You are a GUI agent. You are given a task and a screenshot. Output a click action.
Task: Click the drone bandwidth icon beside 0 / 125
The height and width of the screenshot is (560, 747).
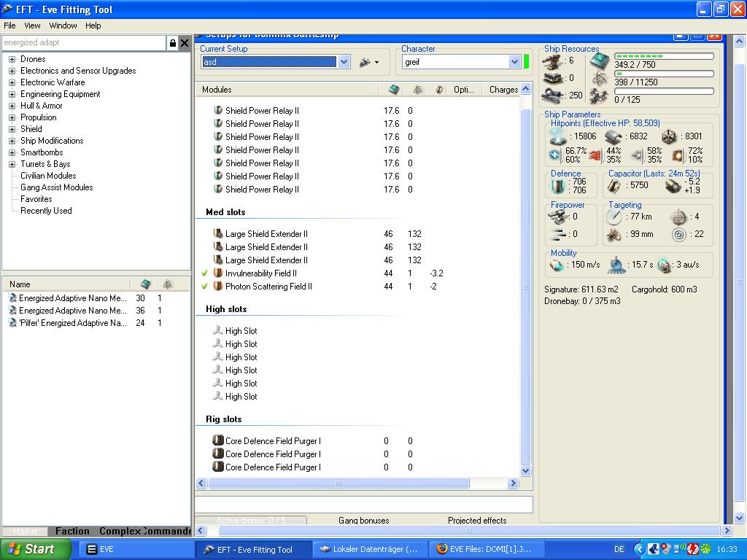point(600,97)
